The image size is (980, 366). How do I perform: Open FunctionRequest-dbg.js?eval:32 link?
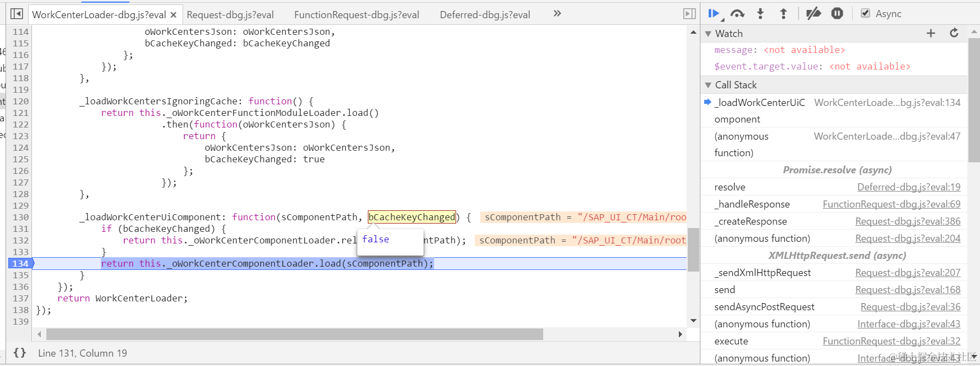point(891,341)
